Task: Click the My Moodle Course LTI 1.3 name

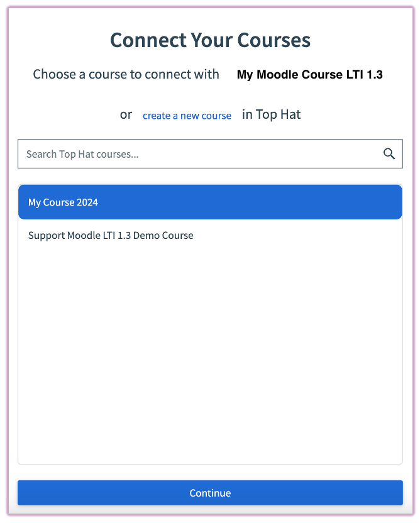Action: [x=309, y=75]
